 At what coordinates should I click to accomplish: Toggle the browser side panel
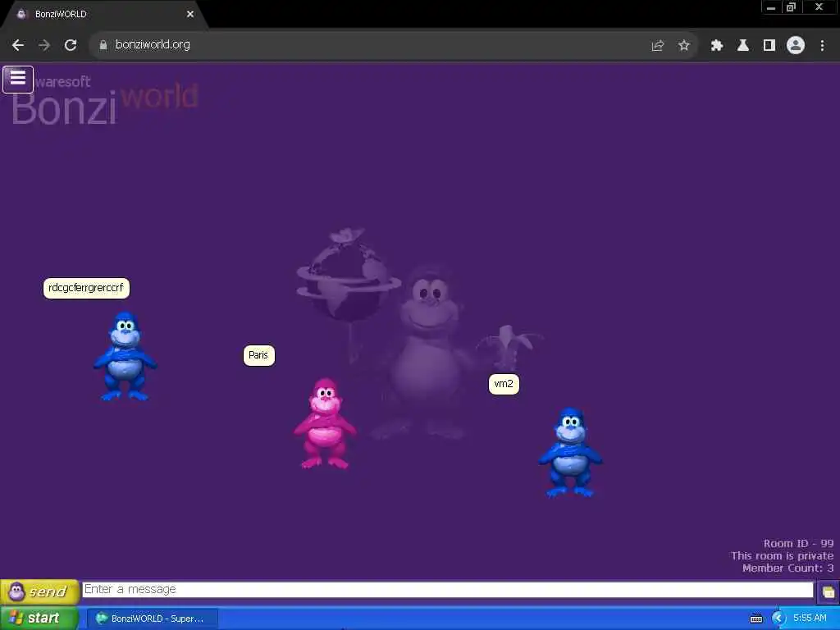[x=769, y=46]
